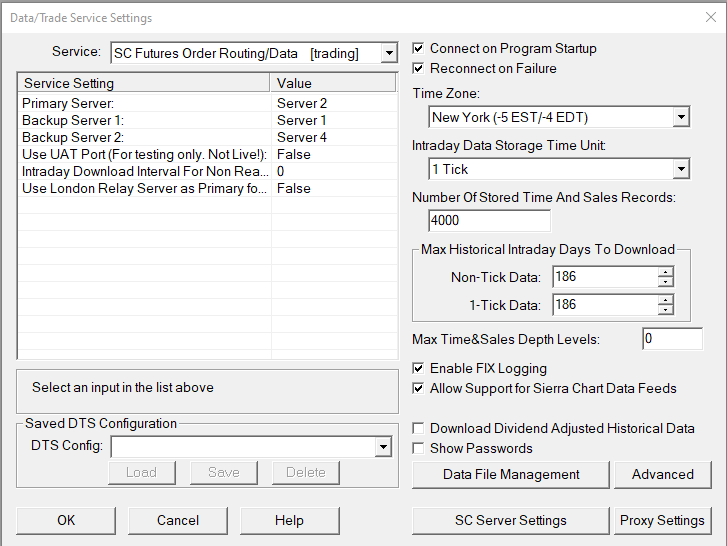
Task: Open Data File Management
Action: pyautogui.click(x=510, y=475)
